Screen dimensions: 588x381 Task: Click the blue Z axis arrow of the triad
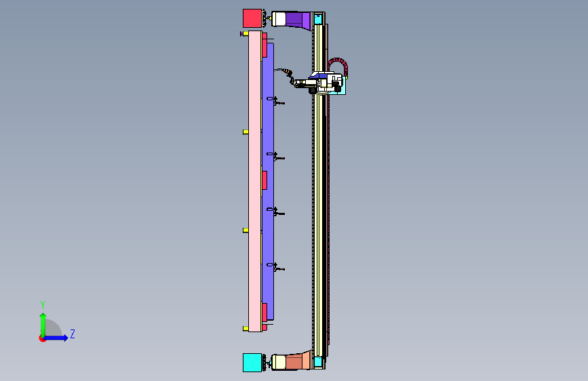(x=56, y=338)
